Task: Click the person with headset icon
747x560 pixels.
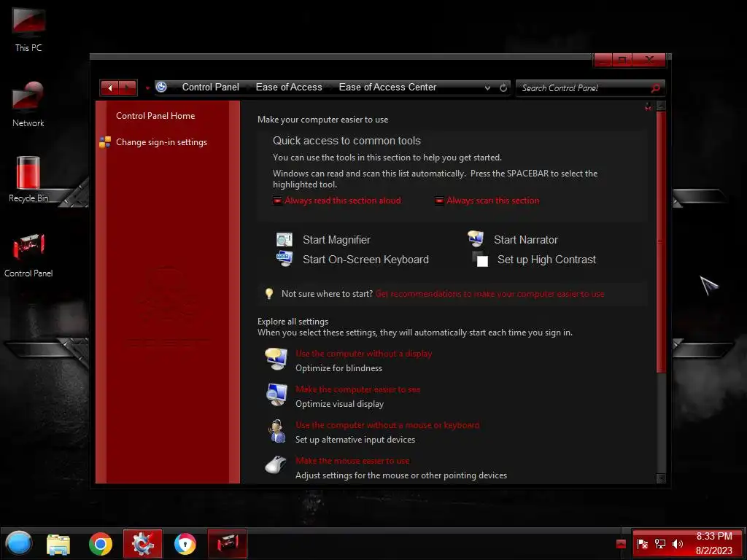Action: click(x=276, y=431)
